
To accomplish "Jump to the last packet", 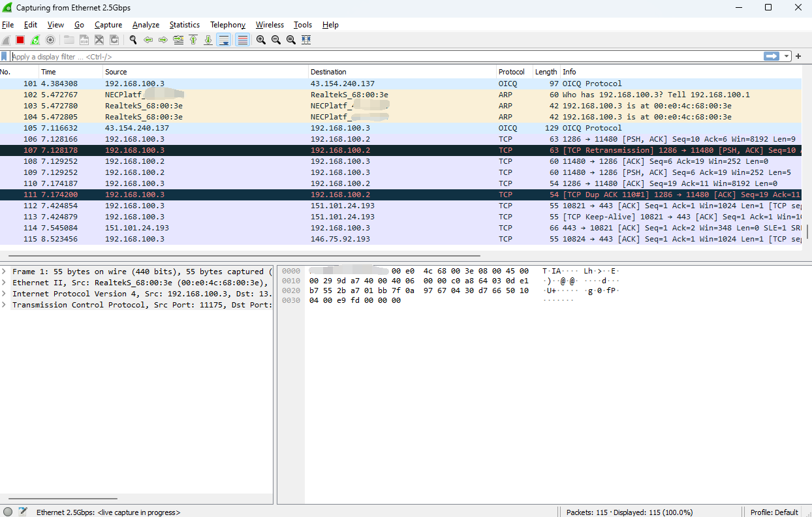I will click(x=208, y=40).
